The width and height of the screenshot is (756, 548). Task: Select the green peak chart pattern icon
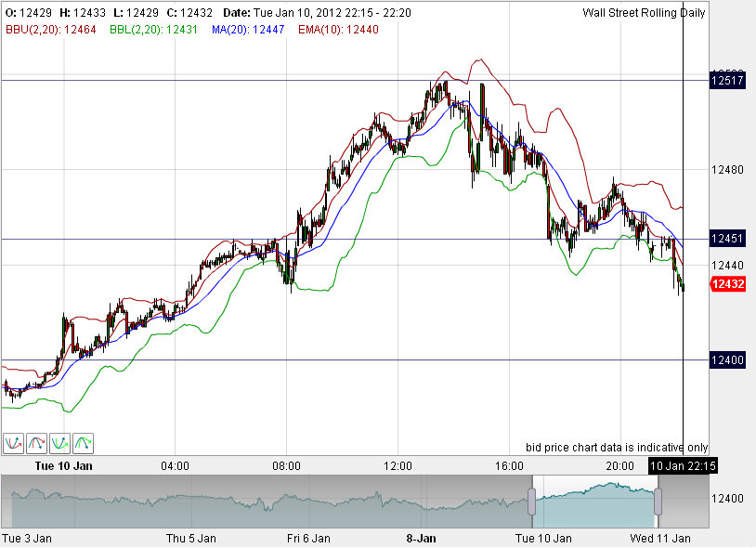click(83, 443)
